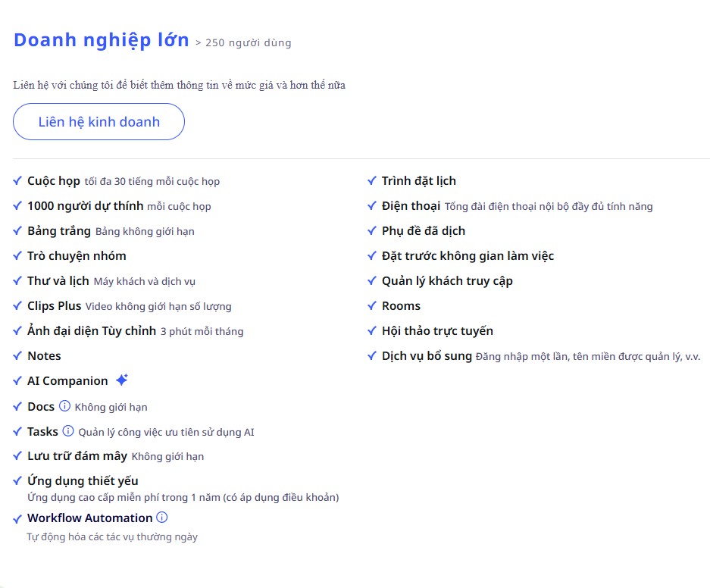Image resolution: width=710 pixels, height=588 pixels.
Task: Click the sparkle icon beside AI Companion
Action: click(x=122, y=380)
